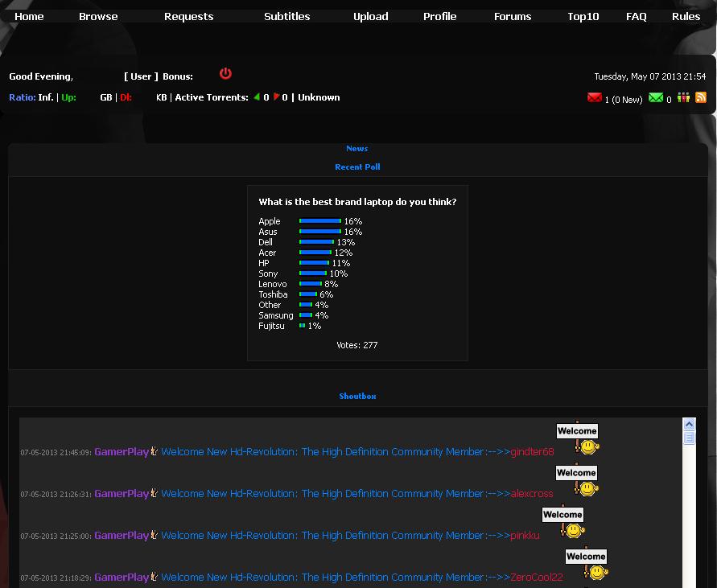Click Welcome smiley beside alexcross
The width and height of the screenshot is (717, 588).
(x=578, y=479)
